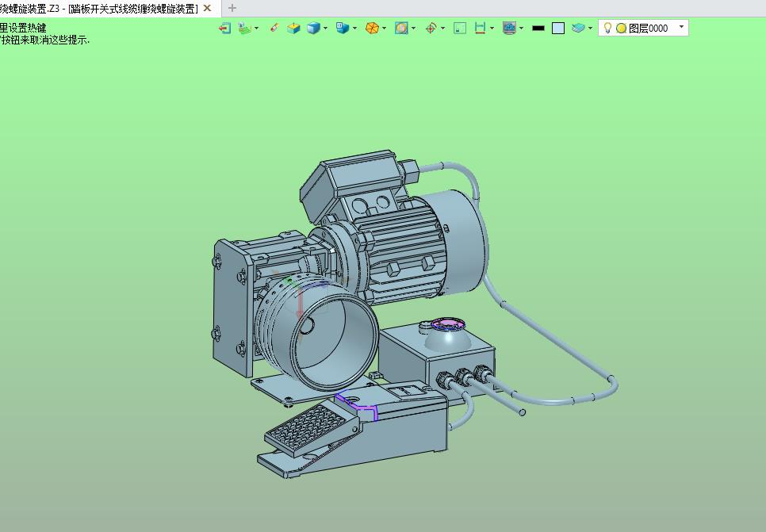The height and width of the screenshot is (532, 766).
Task: Expand dropdown beside red crosshair icon
Action: (443, 29)
